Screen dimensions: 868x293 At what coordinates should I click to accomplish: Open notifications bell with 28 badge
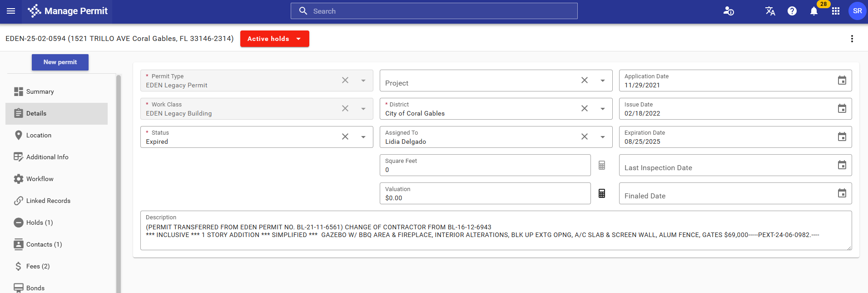(814, 11)
